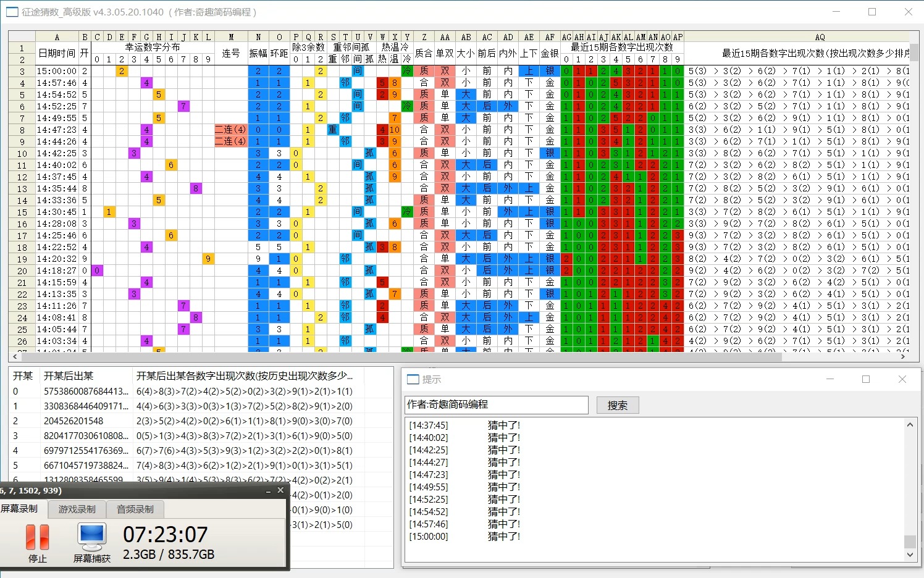This screenshot has height=578, width=924.
Task: Select the 15:00:00 time cell in the grid
Action: [57, 72]
